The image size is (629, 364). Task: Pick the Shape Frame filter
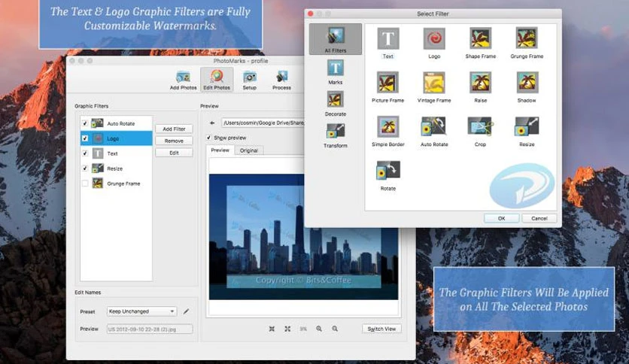point(480,38)
